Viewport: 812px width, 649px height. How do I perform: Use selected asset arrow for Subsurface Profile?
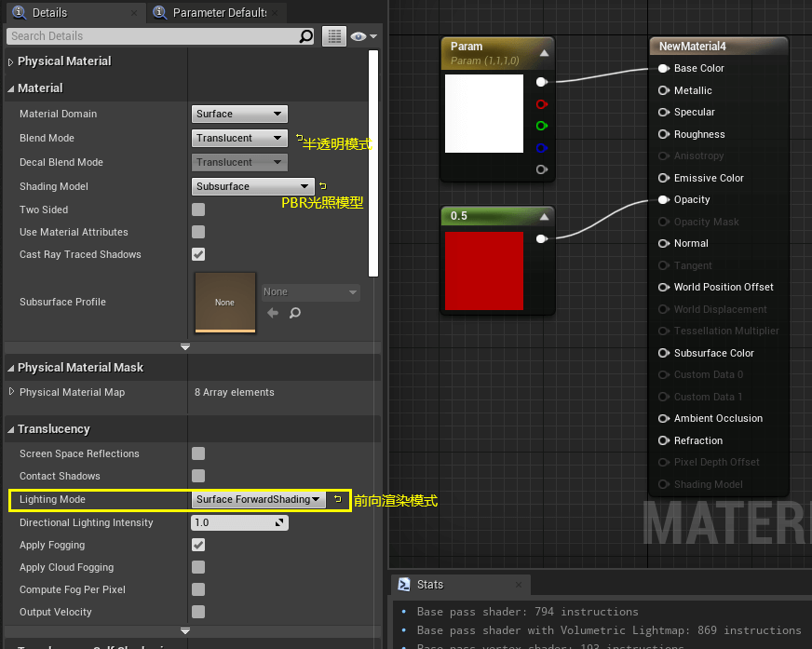(x=273, y=313)
